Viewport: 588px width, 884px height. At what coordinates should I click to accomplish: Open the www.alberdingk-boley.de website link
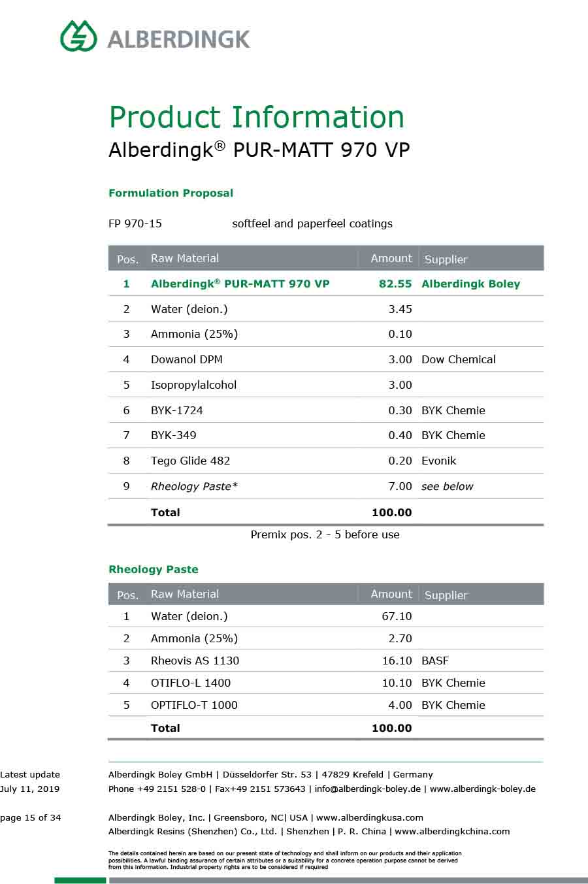482,789
